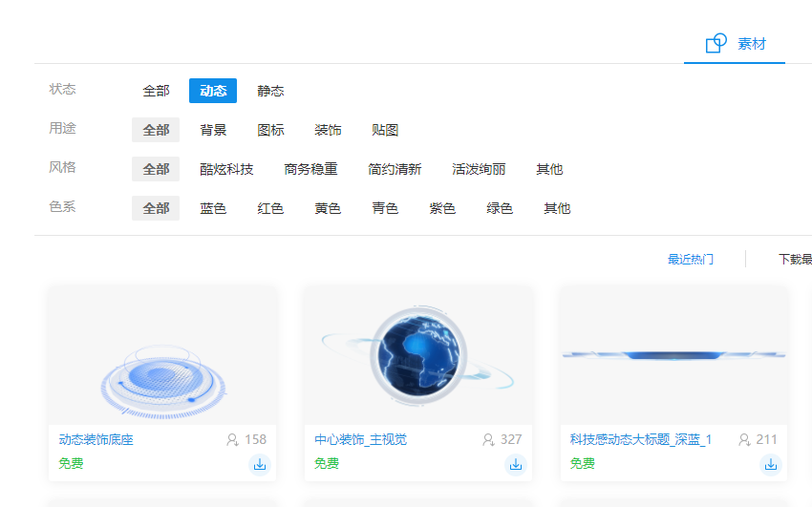Sort by 下载最 (most downloaded)

tap(795, 259)
